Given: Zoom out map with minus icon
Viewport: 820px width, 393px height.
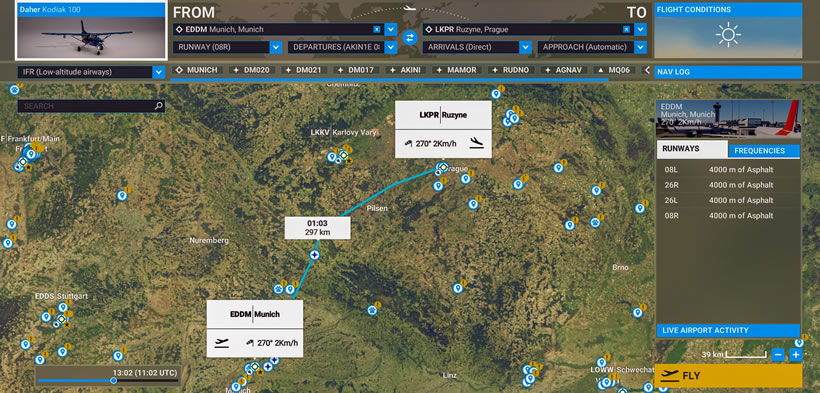Looking at the screenshot, I should (778, 355).
